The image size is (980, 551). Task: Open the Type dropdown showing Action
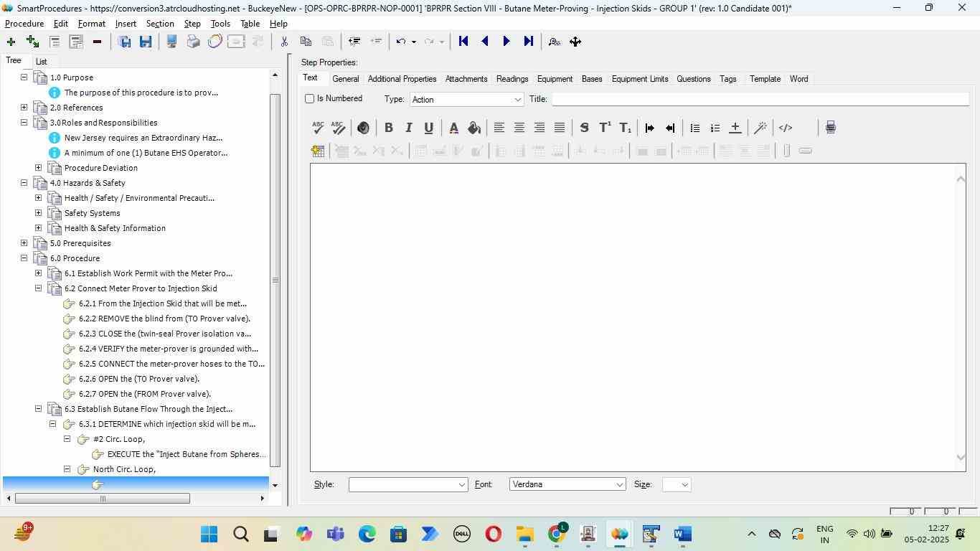click(466, 100)
